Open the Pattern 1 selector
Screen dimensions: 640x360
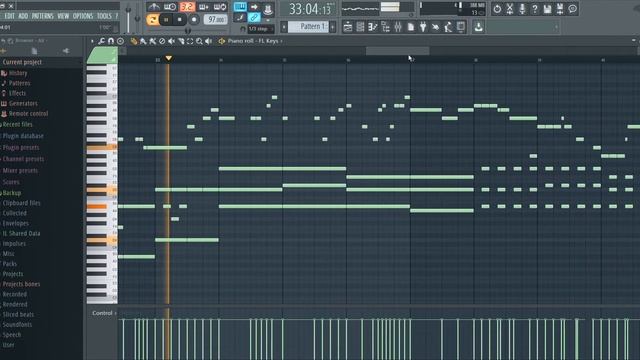pos(308,27)
